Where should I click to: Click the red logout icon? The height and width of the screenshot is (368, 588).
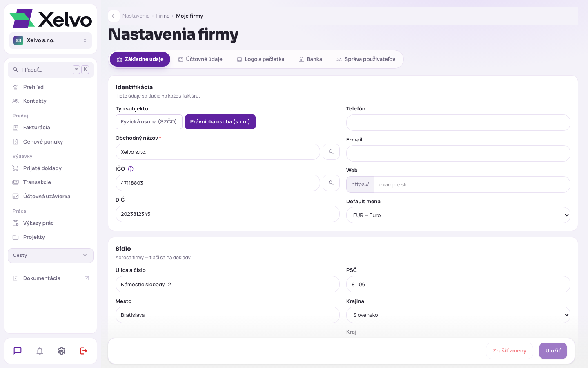tap(84, 351)
